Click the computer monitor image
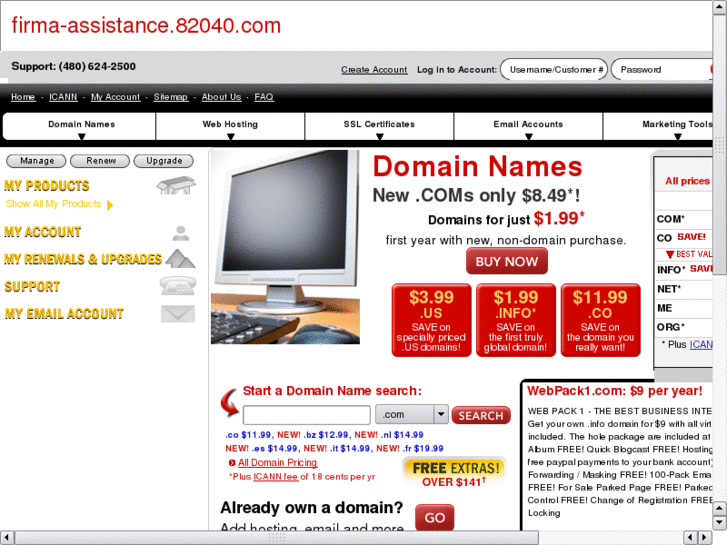The width and height of the screenshot is (727, 545). coord(285,247)
